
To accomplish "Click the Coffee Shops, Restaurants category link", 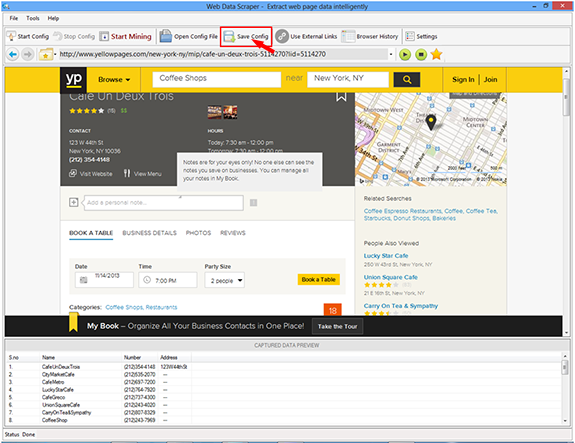I will tap(141, 307).
